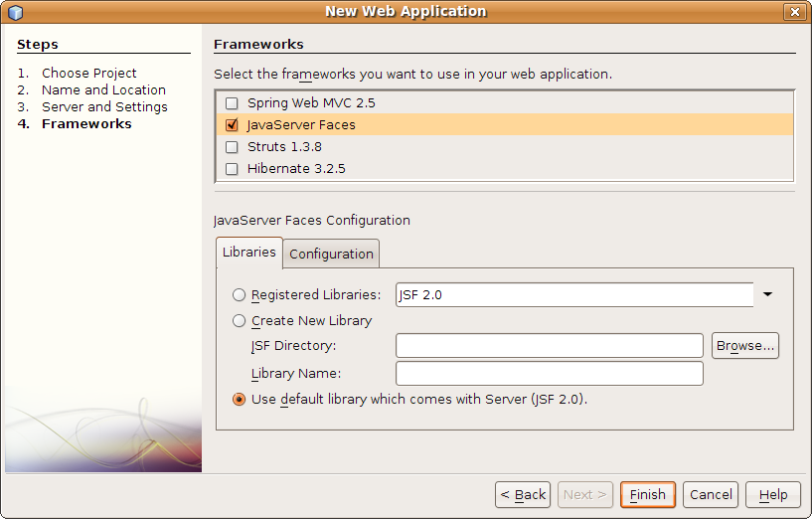The height and width of the screenshot is (519, 812).
Task: Open the Configuration tab
Action: 331,254
